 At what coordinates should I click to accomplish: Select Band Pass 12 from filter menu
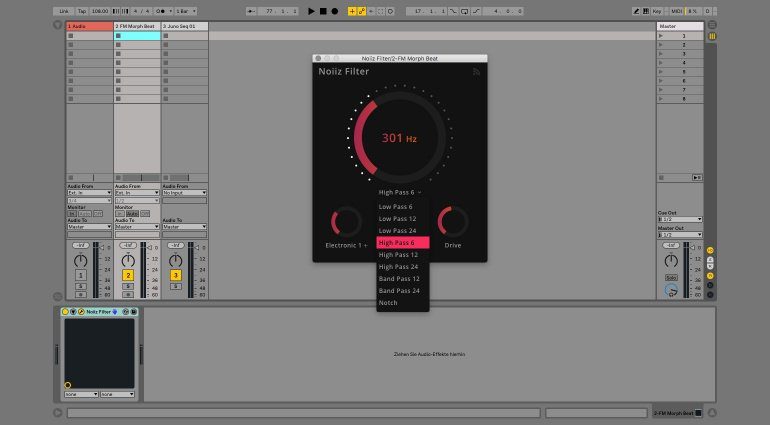pos(403,279)
